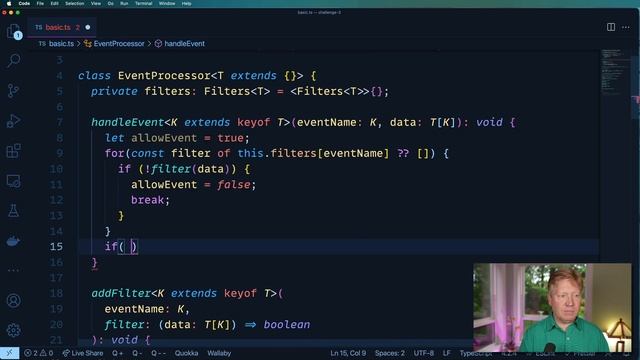Change file encoding via UTF-8
640x360 pixels.
tap(424, 353)
